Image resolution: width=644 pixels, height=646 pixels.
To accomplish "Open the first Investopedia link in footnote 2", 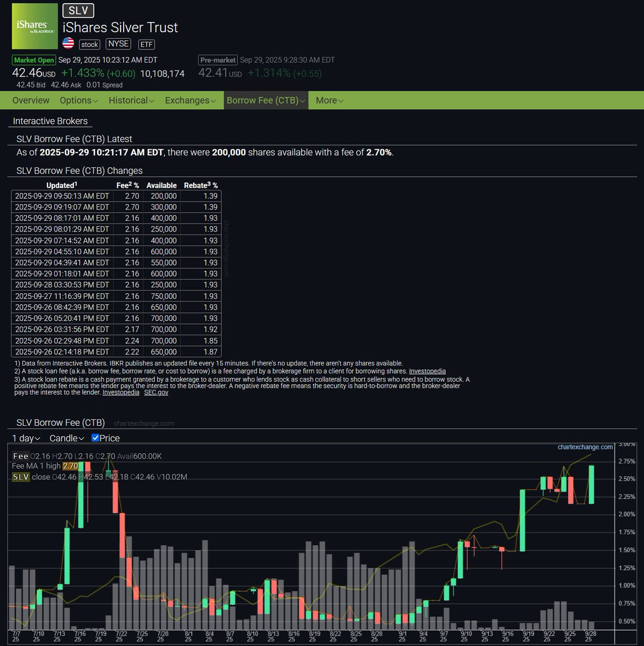I will (427, 371).
